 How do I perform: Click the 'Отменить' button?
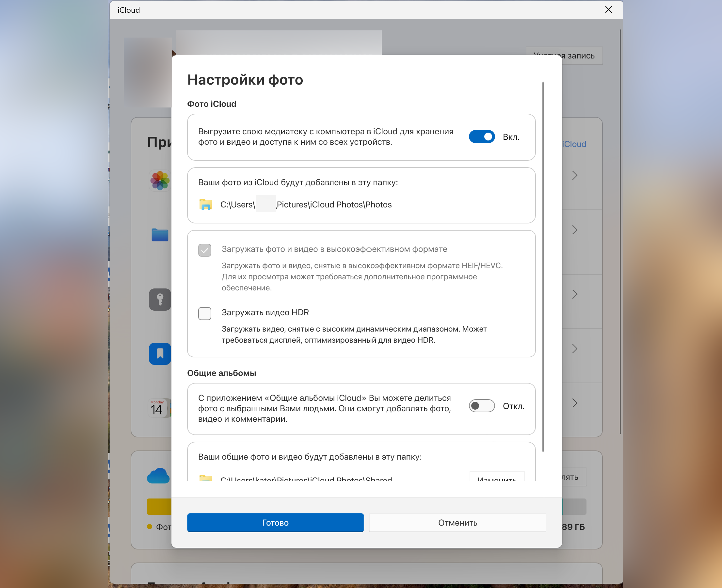pos(457,523)
